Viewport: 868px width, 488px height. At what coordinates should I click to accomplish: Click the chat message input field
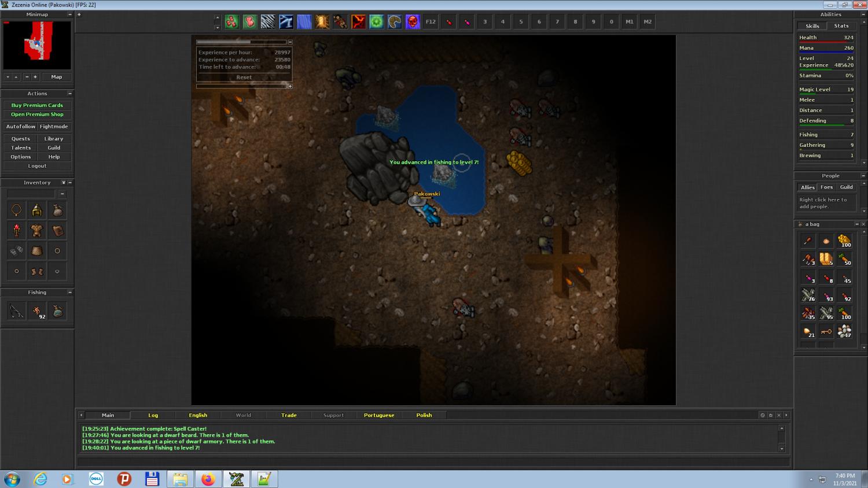(433, 462)
